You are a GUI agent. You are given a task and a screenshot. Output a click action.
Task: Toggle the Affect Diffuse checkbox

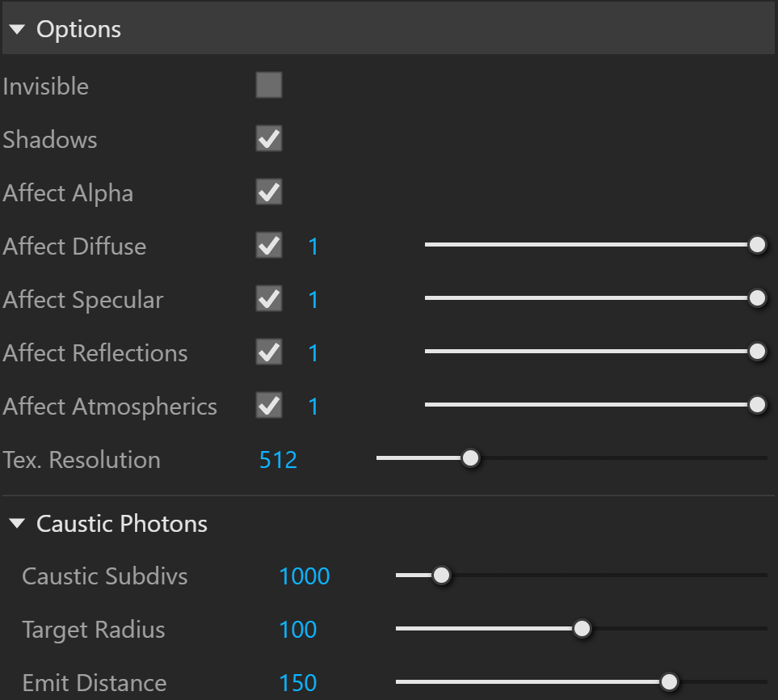pyautogui.click(x=269, y=245)
